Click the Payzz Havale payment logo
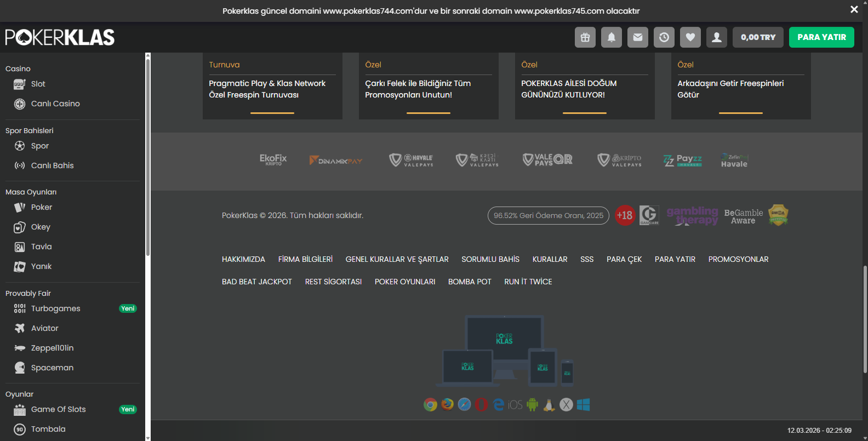The height and width of the screenshot is (441, 868). pyautogui.click(x=682, y=160)
